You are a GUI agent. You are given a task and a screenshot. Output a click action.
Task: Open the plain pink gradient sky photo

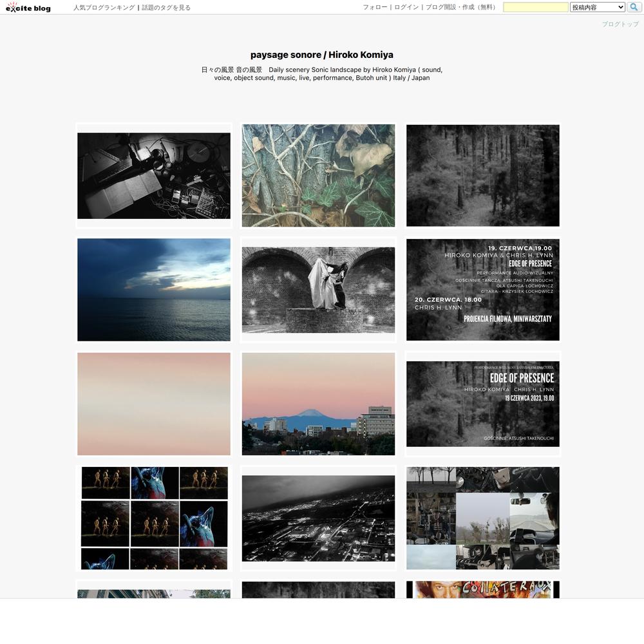coord(154,404)
